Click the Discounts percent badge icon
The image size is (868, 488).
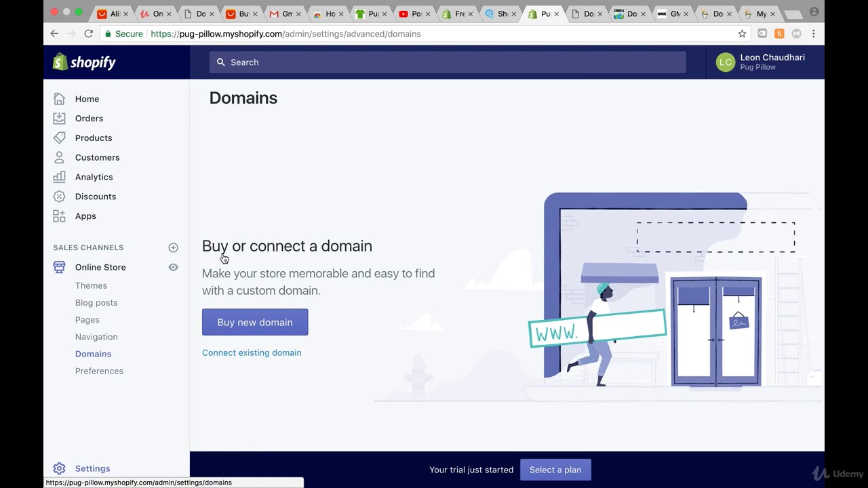(60, 197)
